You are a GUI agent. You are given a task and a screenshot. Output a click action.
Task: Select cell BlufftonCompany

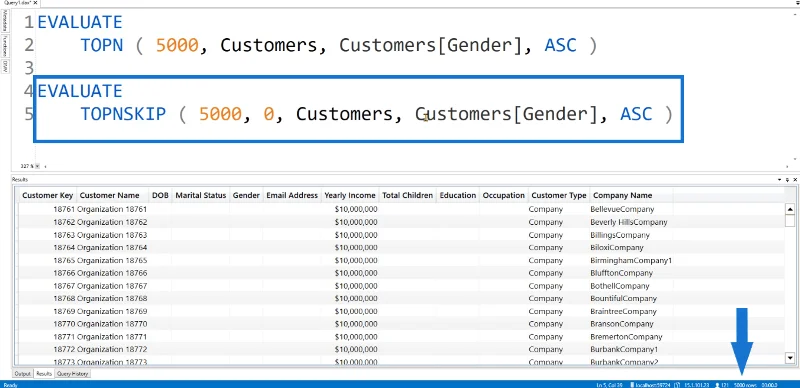point(631,273)
